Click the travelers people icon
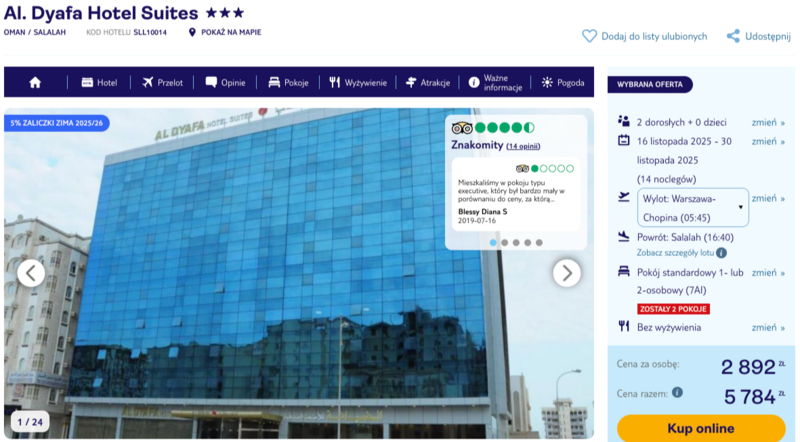This screenshot has width=800, height=442. coord(623,121)
